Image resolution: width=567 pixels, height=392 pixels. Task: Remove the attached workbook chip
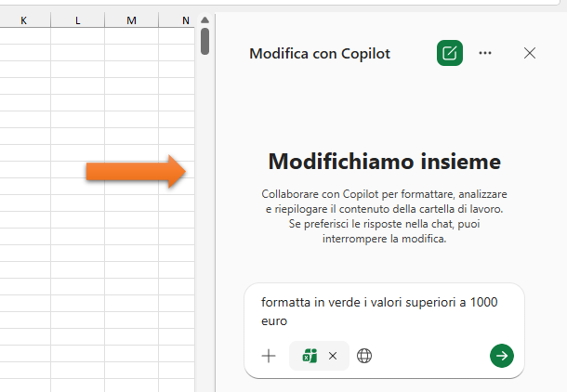click(x=333, y=355)
